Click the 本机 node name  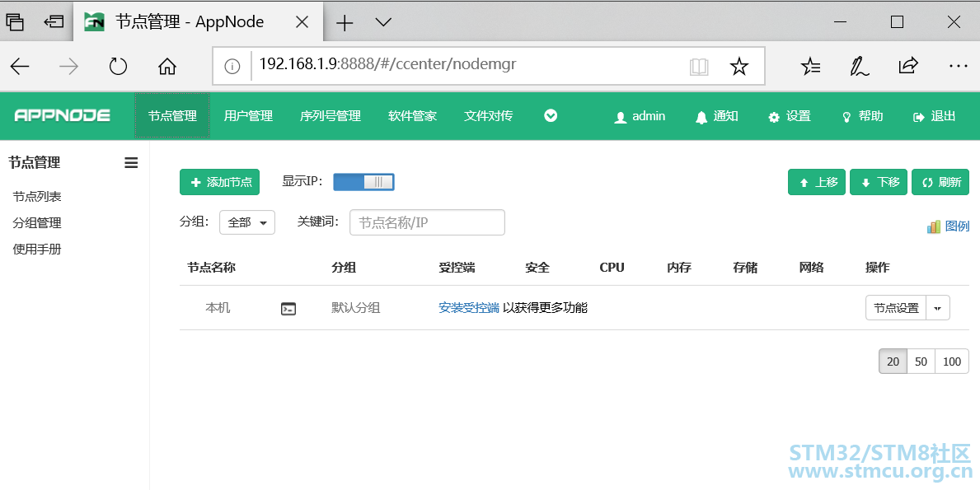click(218, 308)
